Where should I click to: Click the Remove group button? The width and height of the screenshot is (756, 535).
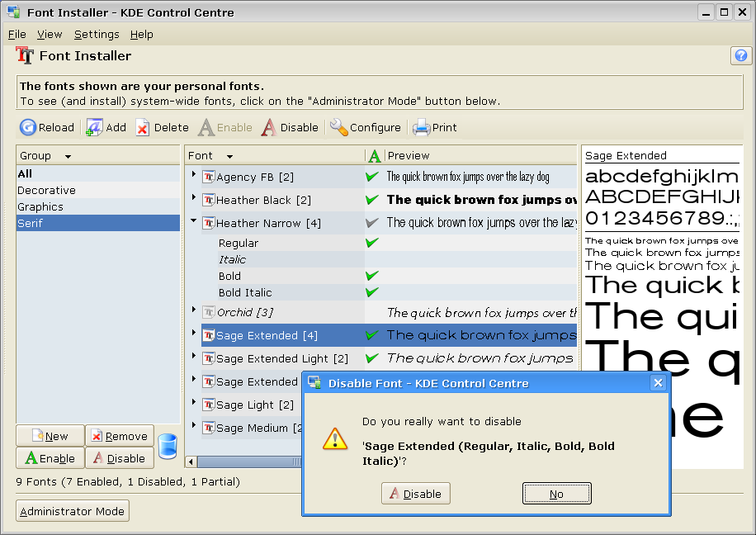120,436
